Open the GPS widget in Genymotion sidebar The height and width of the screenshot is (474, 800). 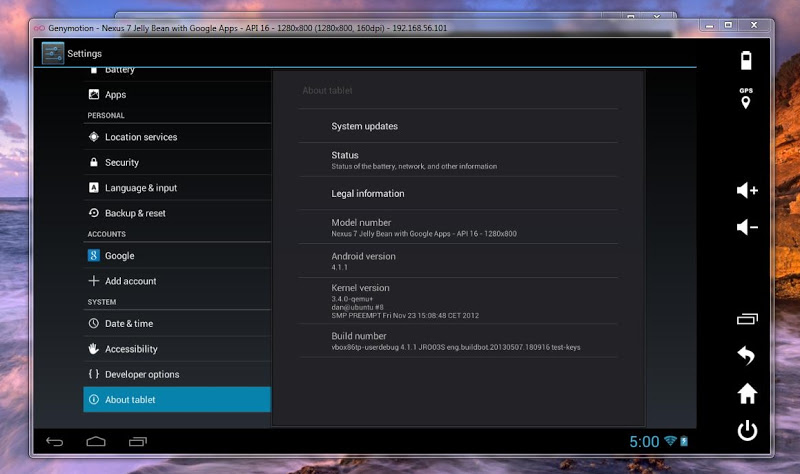click(x=746, y=98)
